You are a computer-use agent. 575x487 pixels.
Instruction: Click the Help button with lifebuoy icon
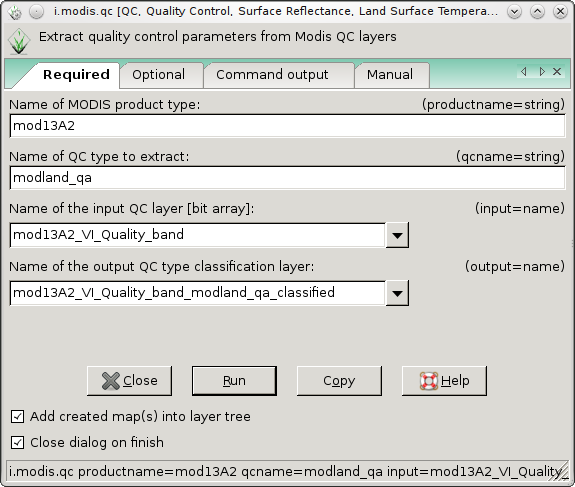point(444,381)
